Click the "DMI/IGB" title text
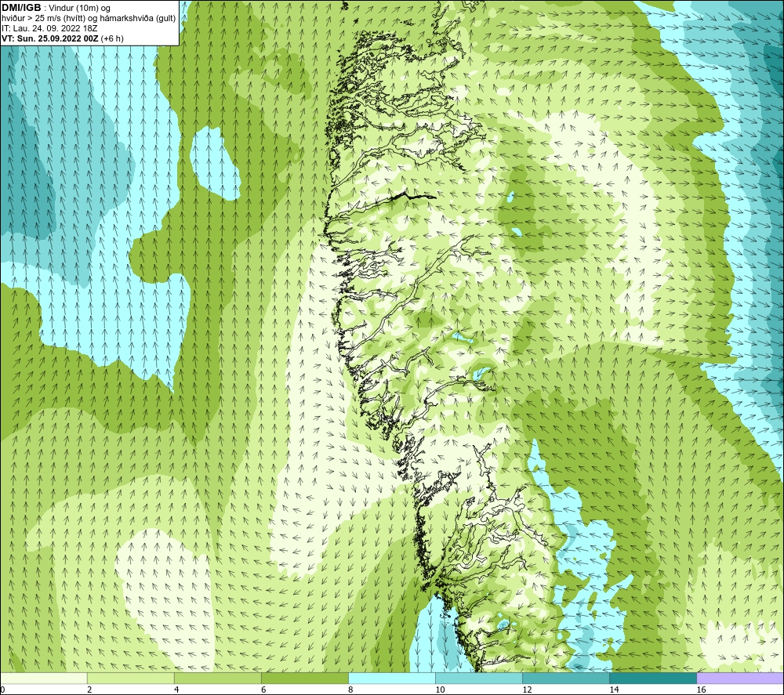Image resolution: width=784 pixels, height=695 pixels. coord(21,8)
